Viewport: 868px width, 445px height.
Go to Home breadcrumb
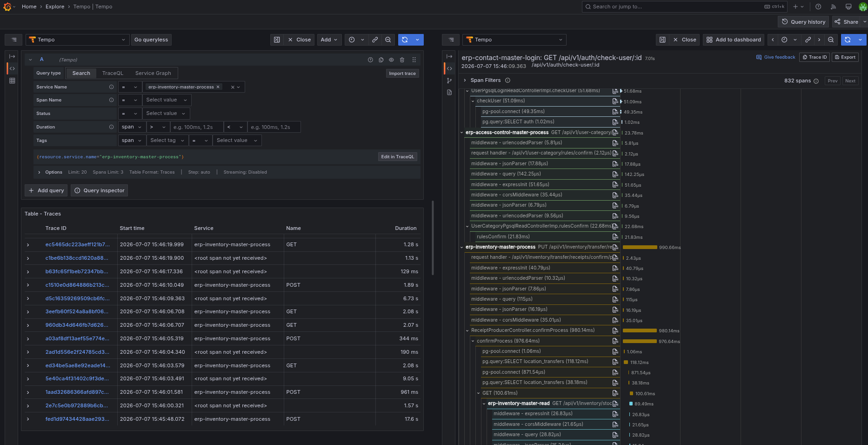[29, 7]
